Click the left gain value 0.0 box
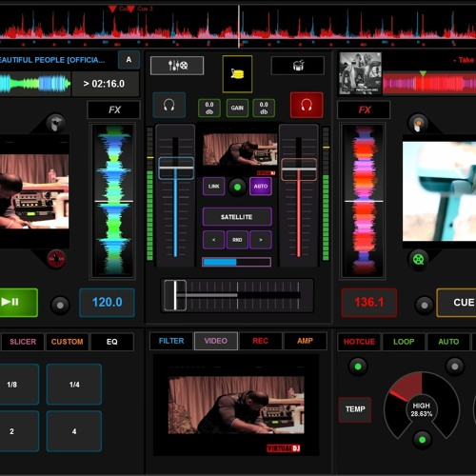 [209, 109]
